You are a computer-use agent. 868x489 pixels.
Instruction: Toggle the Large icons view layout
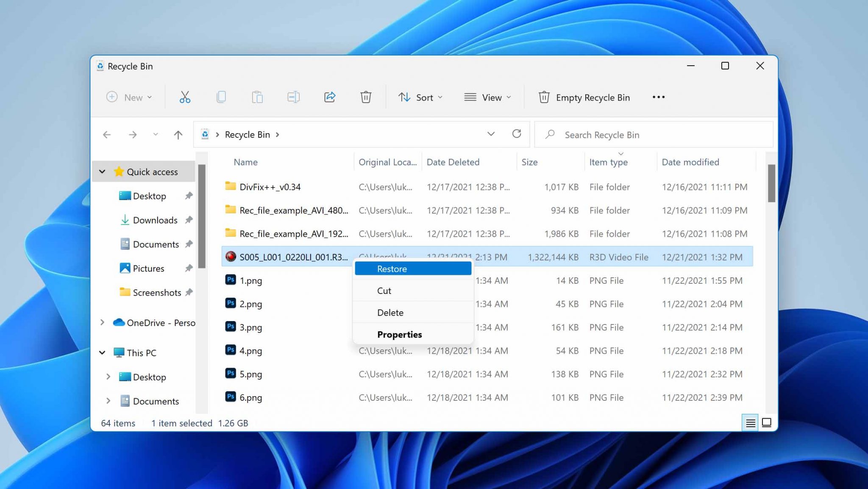click(x=765, y=422)
